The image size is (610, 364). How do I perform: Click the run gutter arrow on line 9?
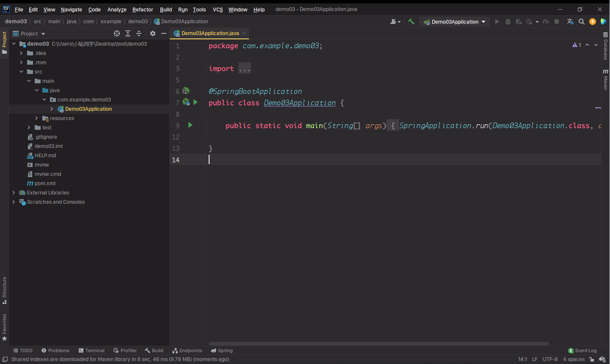190,125
